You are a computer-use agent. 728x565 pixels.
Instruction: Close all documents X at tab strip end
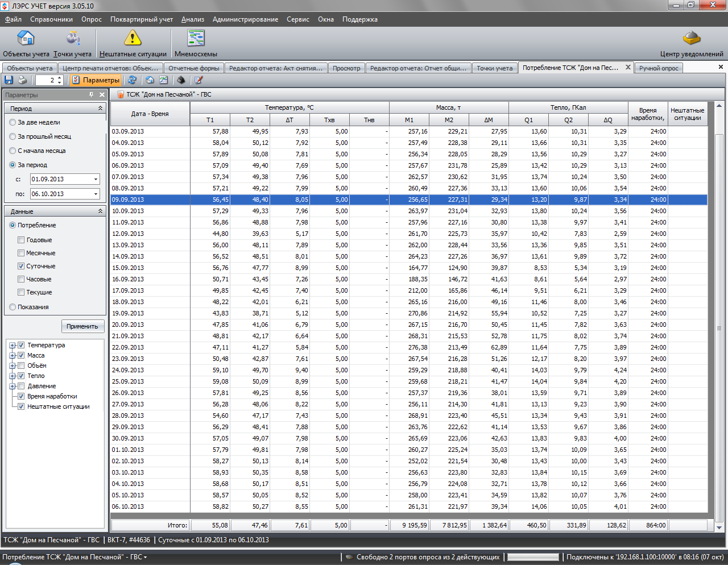pyautogui.click(x=721, y=67)
